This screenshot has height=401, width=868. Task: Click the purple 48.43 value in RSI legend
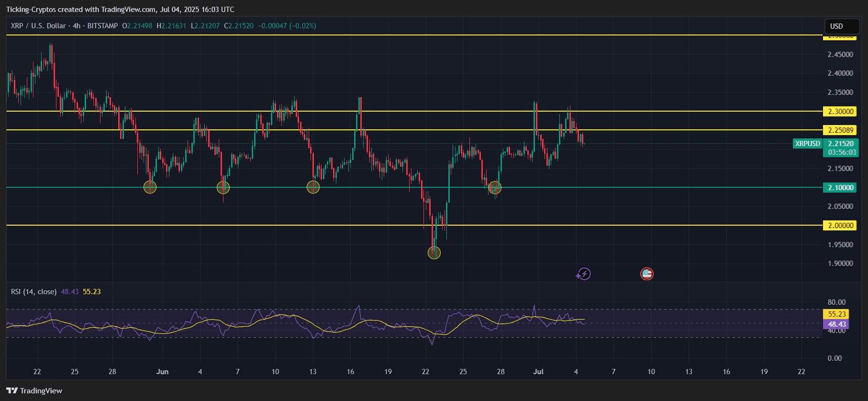[x=70, y=292]
